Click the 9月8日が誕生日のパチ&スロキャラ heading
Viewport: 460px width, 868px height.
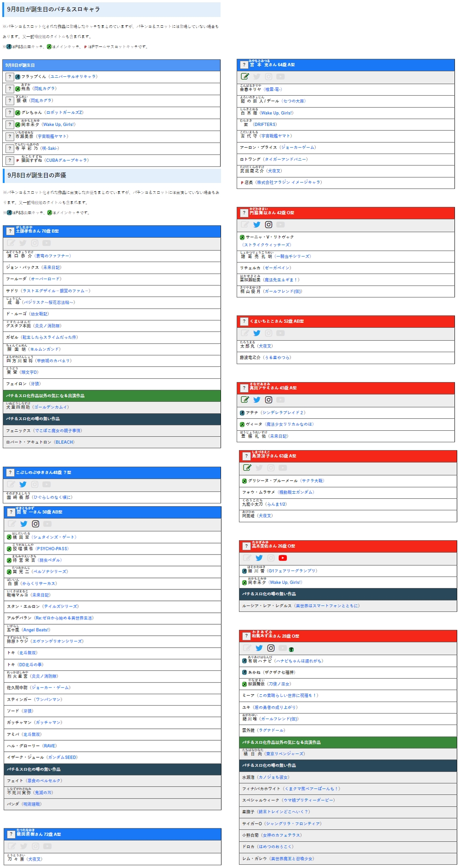pos(53,9)
